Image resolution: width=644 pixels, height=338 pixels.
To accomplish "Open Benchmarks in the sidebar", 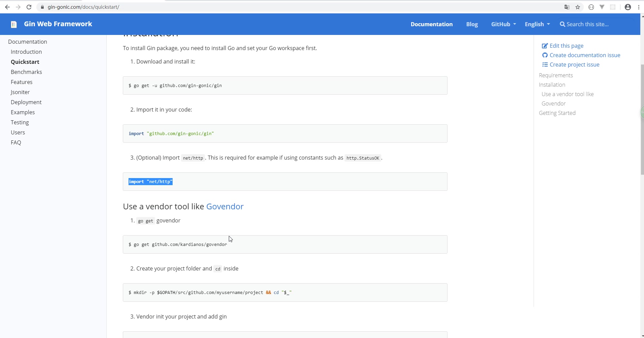I will (26, 72).
